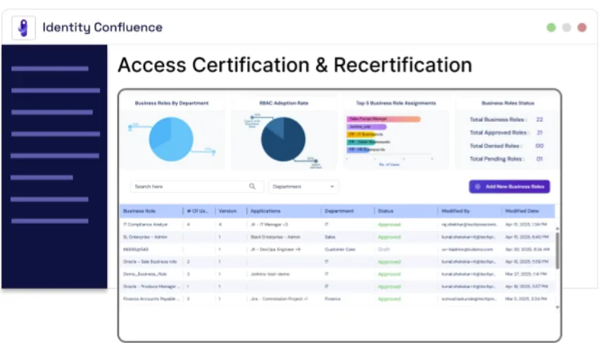Click the pink Sales Force Manager bar
Viewport: 611px width, 364px height.
[384, 119]
